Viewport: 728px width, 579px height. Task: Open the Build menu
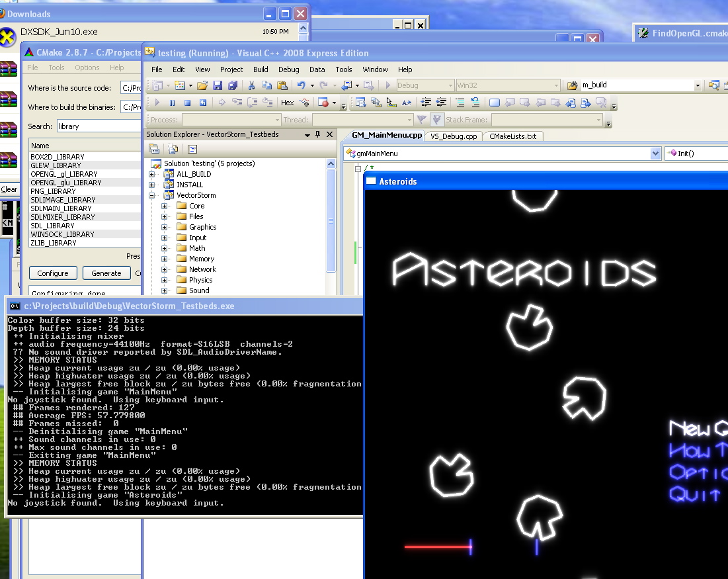(x=261, y=69)
